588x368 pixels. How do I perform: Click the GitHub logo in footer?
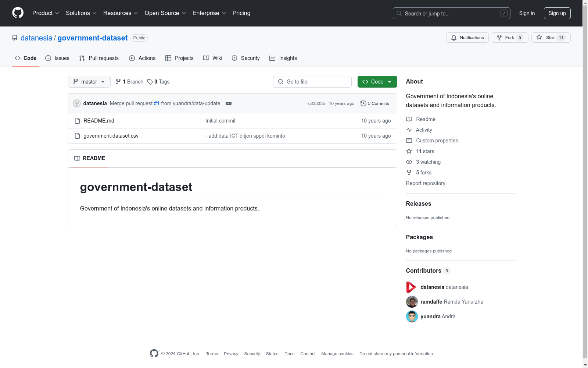click(x=154, y=353)
